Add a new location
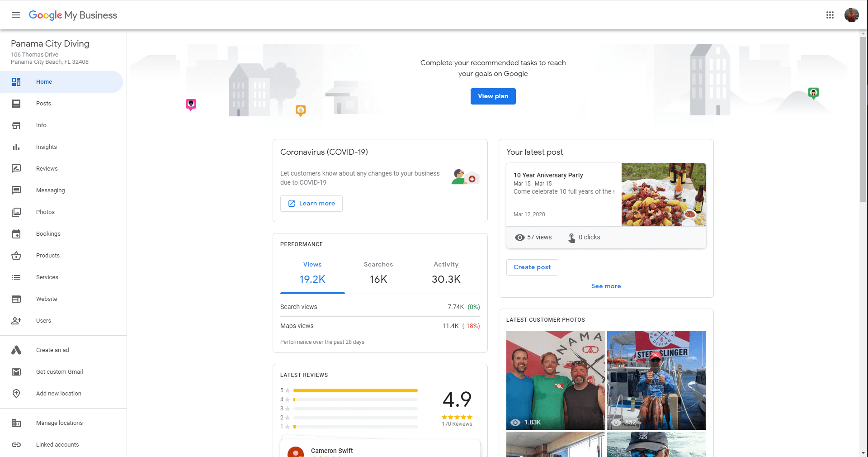The image size is (868, 457). pos(58,393)
